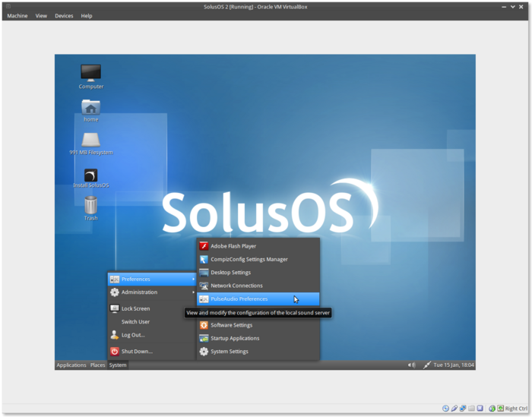This screenshot has height=417, width=532.
Task: Open the Applications panel menu
Action: 71,365
